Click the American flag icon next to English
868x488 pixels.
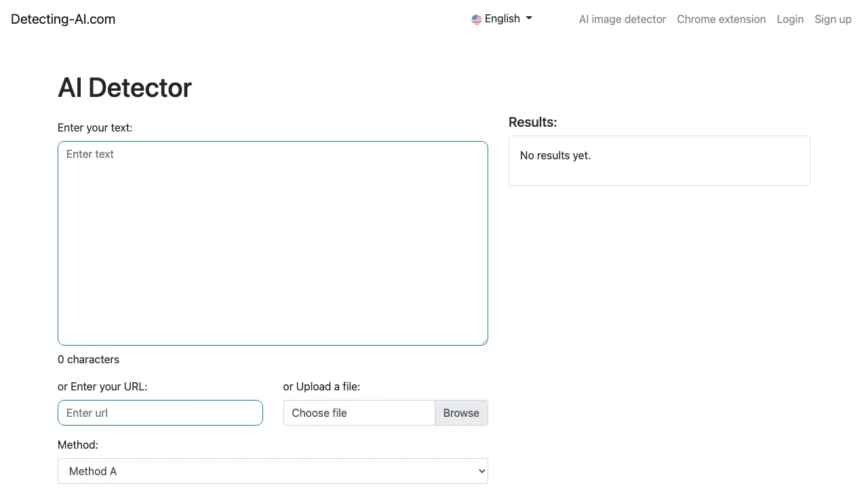(x=477, y=18)
